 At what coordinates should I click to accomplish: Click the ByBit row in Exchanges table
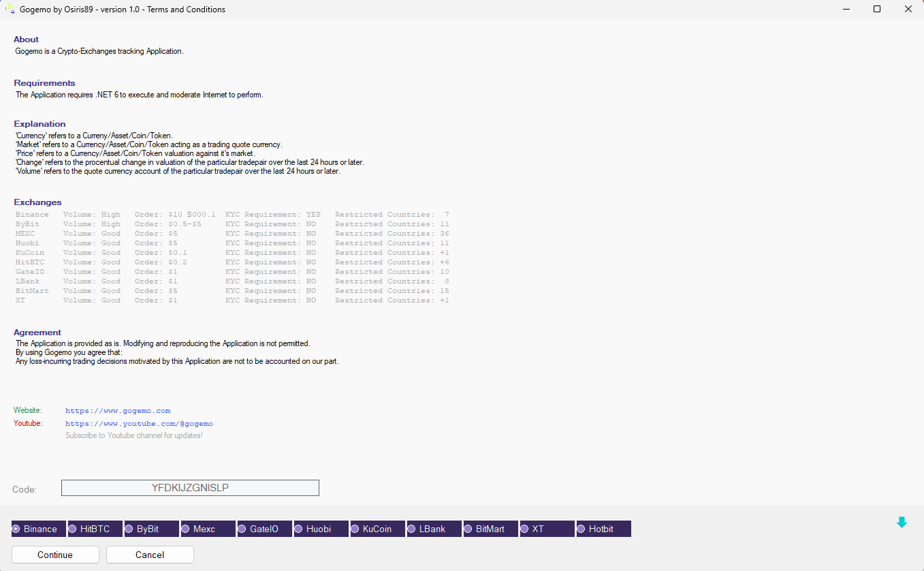coord(232,224)
